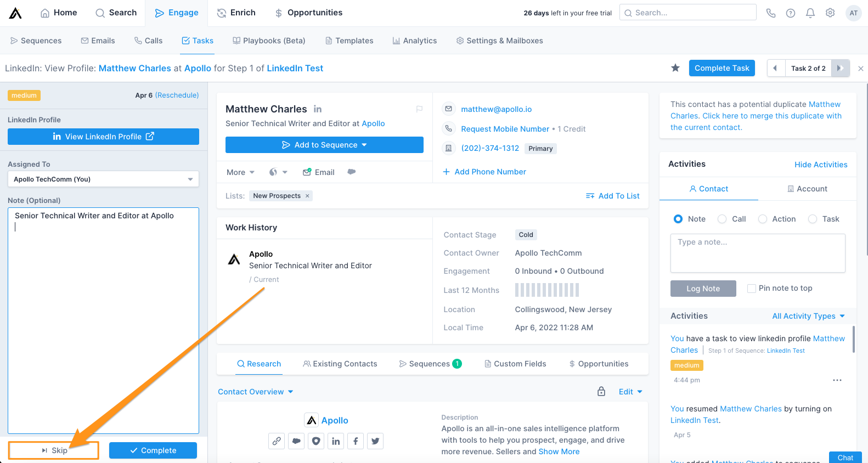The width and height of the screenshot is (868, 463).
Task: Open the help question mark icon
Action: [791, 13]
